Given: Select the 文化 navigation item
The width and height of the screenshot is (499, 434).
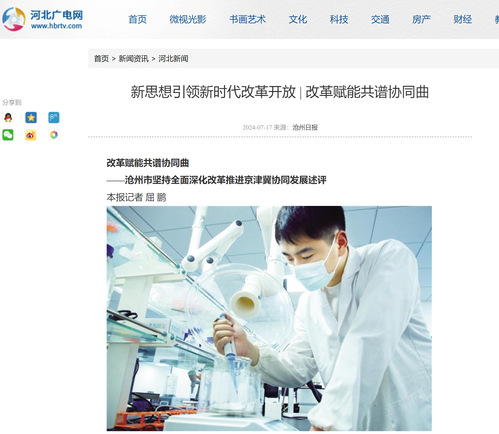Looking at the screenshot, I should (x=298, y=19).
